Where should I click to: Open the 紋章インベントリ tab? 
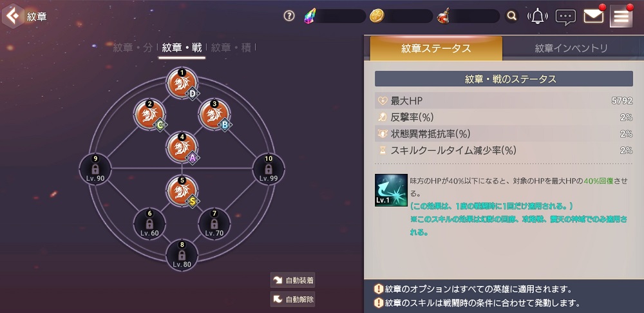[571, 48]
